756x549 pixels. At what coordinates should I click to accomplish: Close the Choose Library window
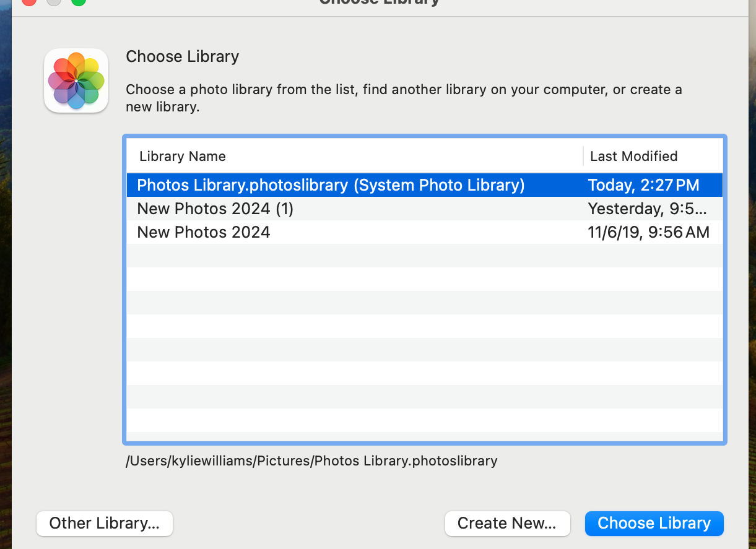click(x=29, y=1)
